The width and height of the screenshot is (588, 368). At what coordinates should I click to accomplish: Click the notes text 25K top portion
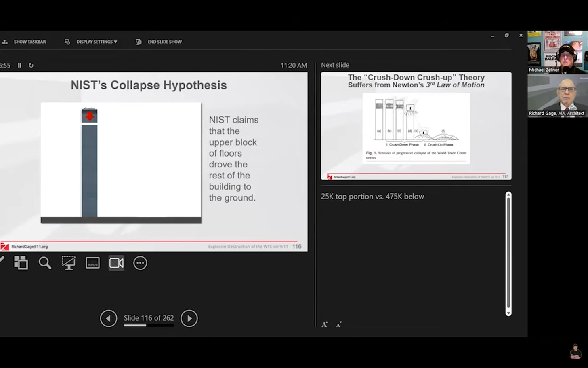(372, 197)
